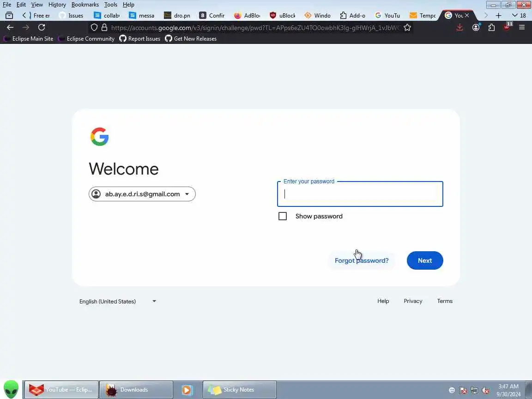
Task: Open the hamburger application menu
Action: pos(522,28)
